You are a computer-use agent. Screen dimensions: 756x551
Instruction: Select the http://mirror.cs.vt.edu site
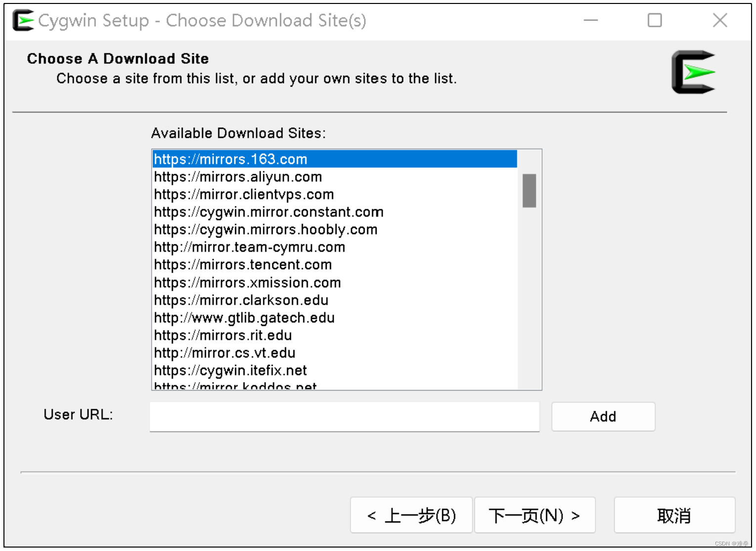[x=224, y=353]
